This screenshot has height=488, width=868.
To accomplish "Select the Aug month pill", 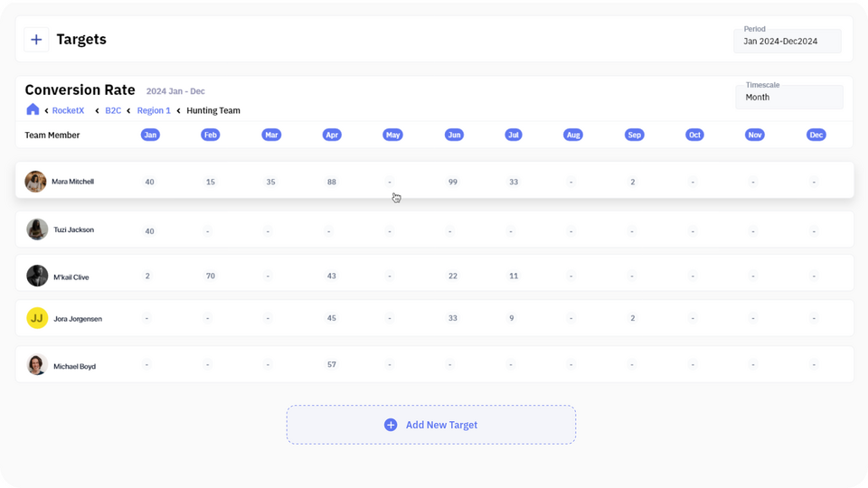I will click(573, 135).
